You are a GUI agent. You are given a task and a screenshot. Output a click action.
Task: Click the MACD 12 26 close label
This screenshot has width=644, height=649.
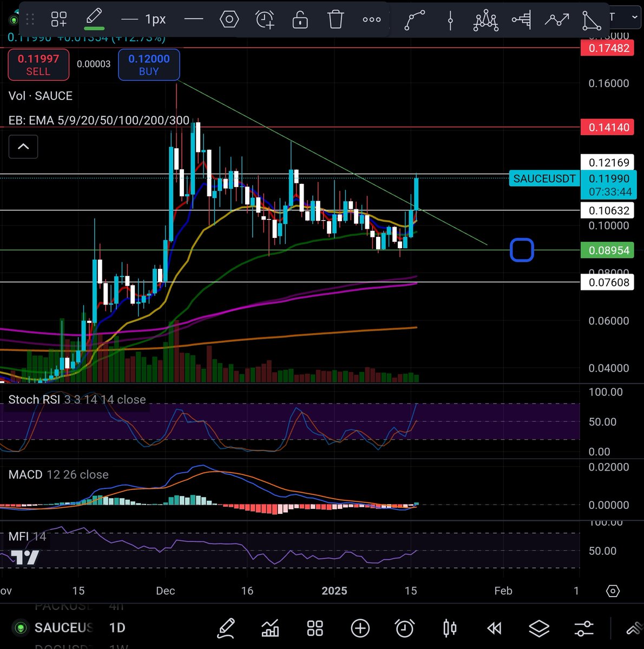click(58, 475)
